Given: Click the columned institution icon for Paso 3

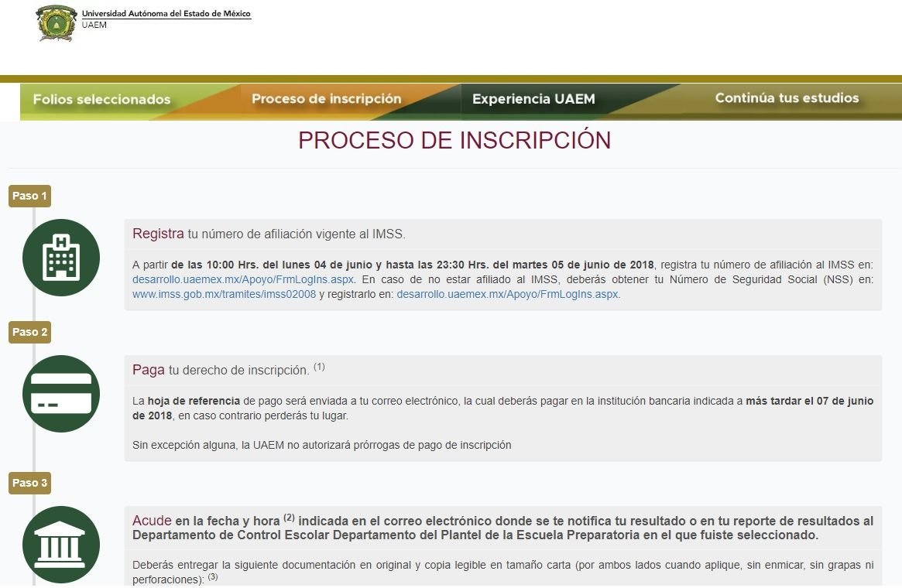Looking at the screenshot, I should [x=61, y=544].
